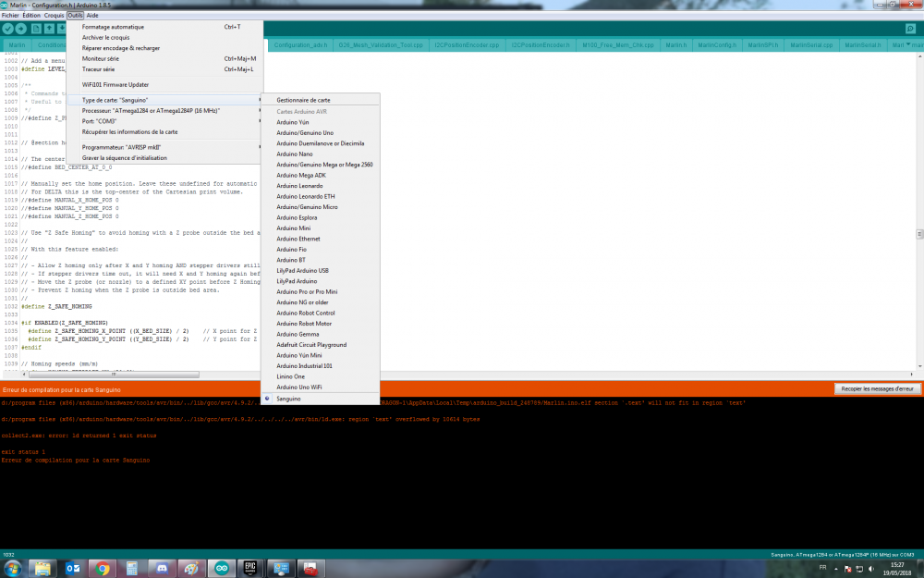The image size is (924, 578).
Task: Show hidden system tray icons
Action: (835, 569)
